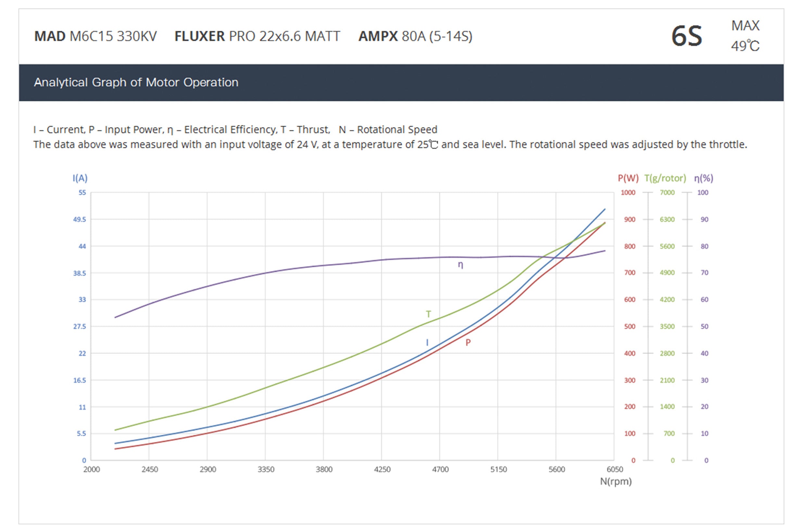This screenshot has height=527, width=812.
Task: Click the AMPX 80A (5-14S) label
Action: tap(415, 36)
